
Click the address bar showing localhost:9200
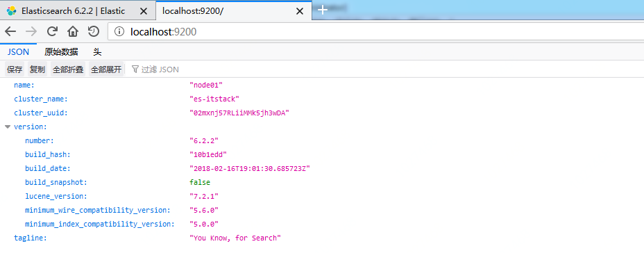tap(376, 32)
